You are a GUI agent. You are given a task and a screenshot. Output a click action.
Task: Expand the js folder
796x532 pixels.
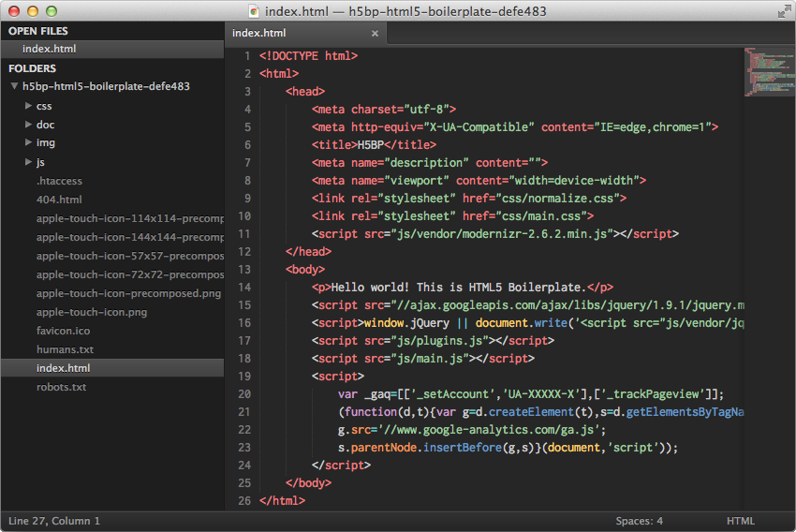click(28, 161)
